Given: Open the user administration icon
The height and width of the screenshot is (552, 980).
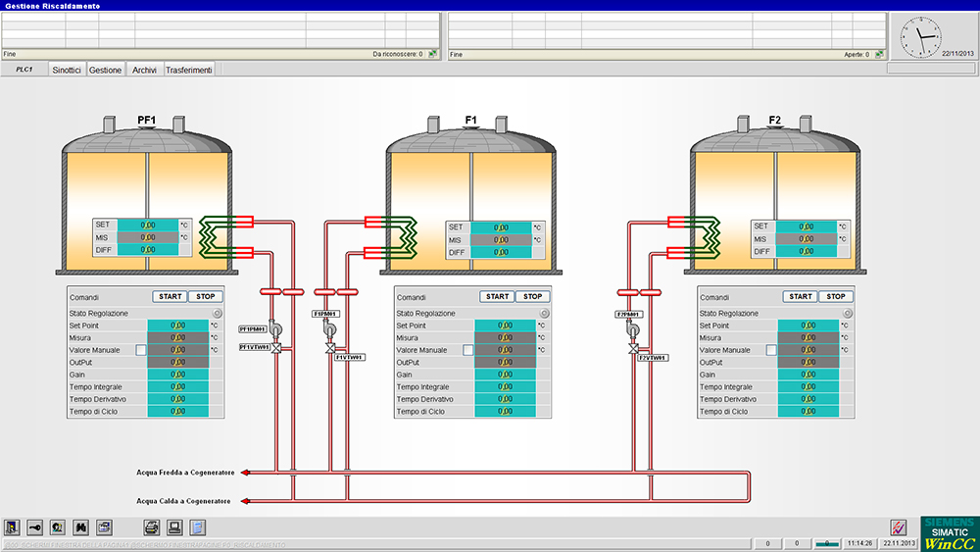Looking at the screenshot, I should pos(58,527).
